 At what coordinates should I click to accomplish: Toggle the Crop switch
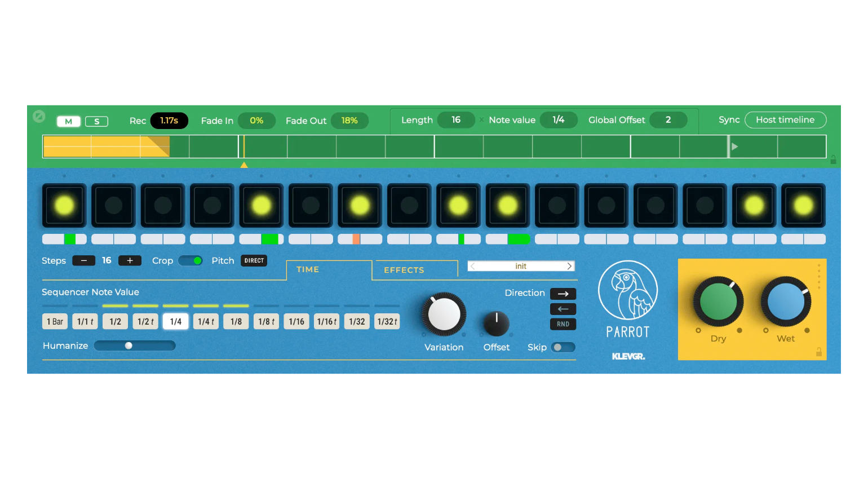pos(191,260)
